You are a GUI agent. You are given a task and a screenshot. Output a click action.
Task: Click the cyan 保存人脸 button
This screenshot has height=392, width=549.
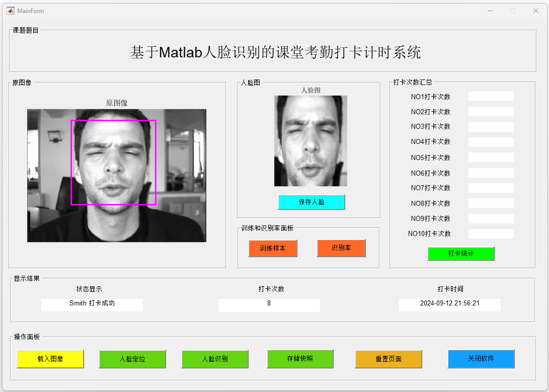pos(311,202)
